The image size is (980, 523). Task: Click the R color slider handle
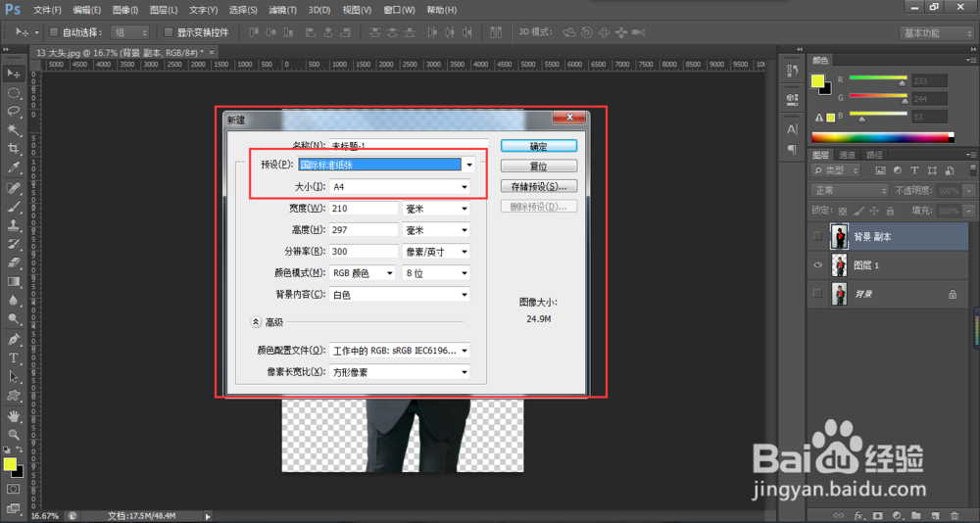pyautogui.click(x=903, y=83)
